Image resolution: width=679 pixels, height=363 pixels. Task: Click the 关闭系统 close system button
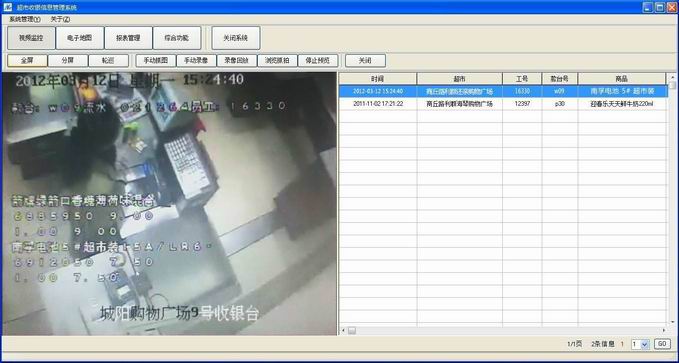pos(236,38)
